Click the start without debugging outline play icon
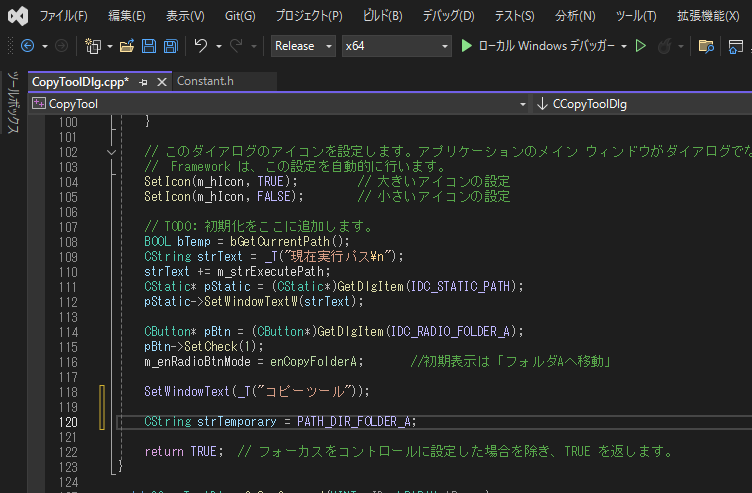Viewport: 752px width, 493px height. tap(641, 46)
